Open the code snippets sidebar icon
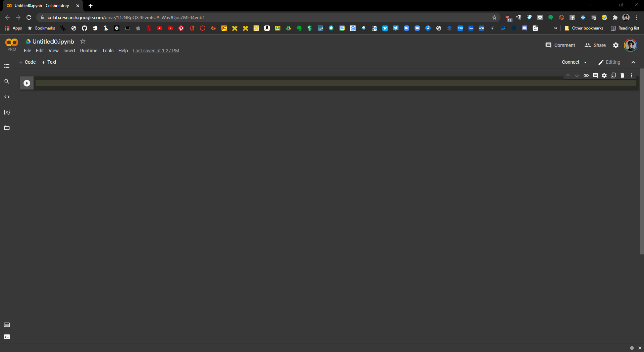This screenshot has height=352, width=644. (x=7, y=97)
